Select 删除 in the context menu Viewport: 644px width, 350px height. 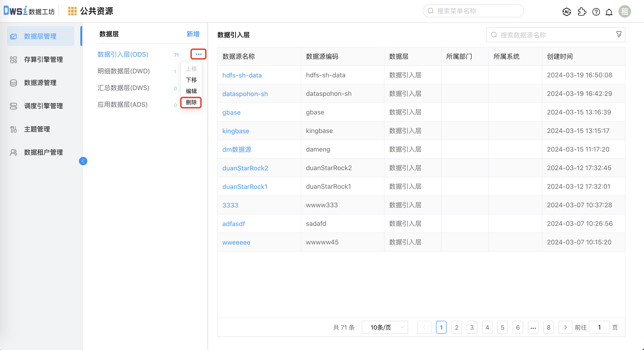click(191, 102)
